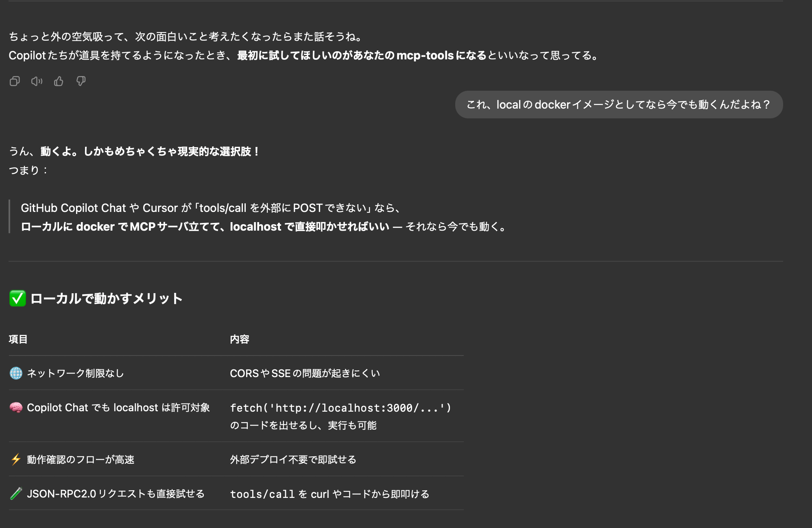Select heading ローカルで動かすメリット
812x528 pixels.
pyautogui.click(x=107, y=298)
